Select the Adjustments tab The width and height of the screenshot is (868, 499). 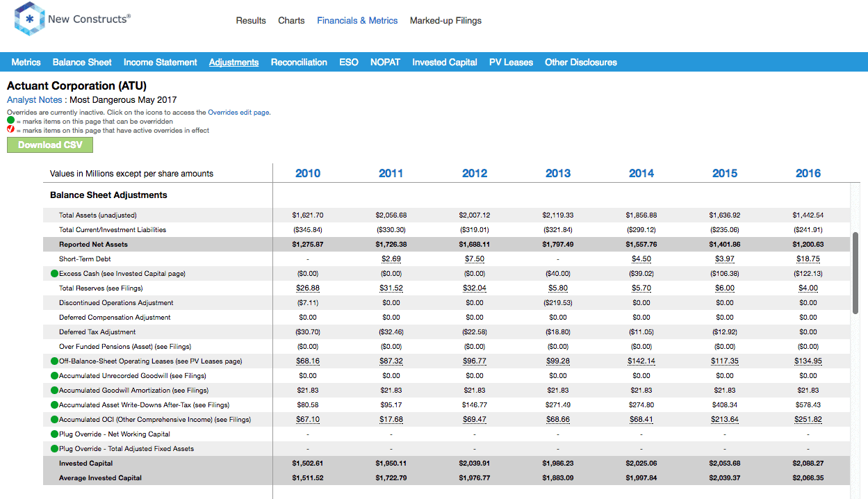click(234, 63)
